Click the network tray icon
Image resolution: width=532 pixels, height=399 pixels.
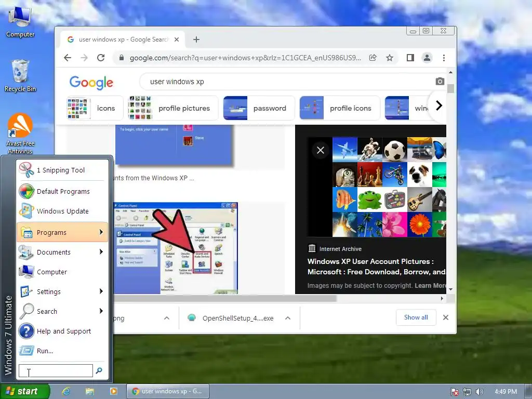pos(467,392)
